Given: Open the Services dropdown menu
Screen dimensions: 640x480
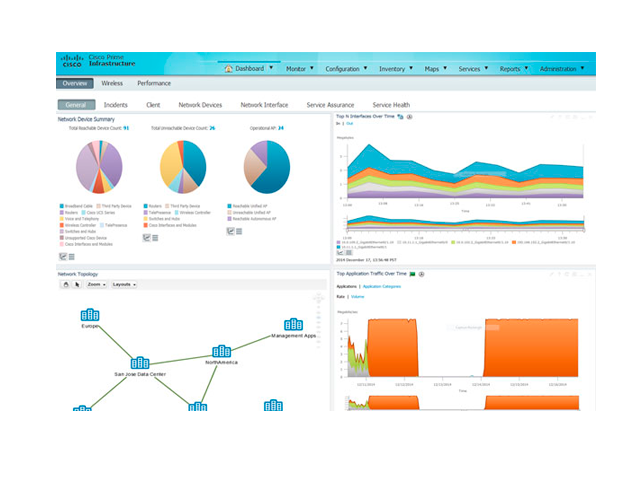Looking at the screenshot, I should (x=473, y=69).
